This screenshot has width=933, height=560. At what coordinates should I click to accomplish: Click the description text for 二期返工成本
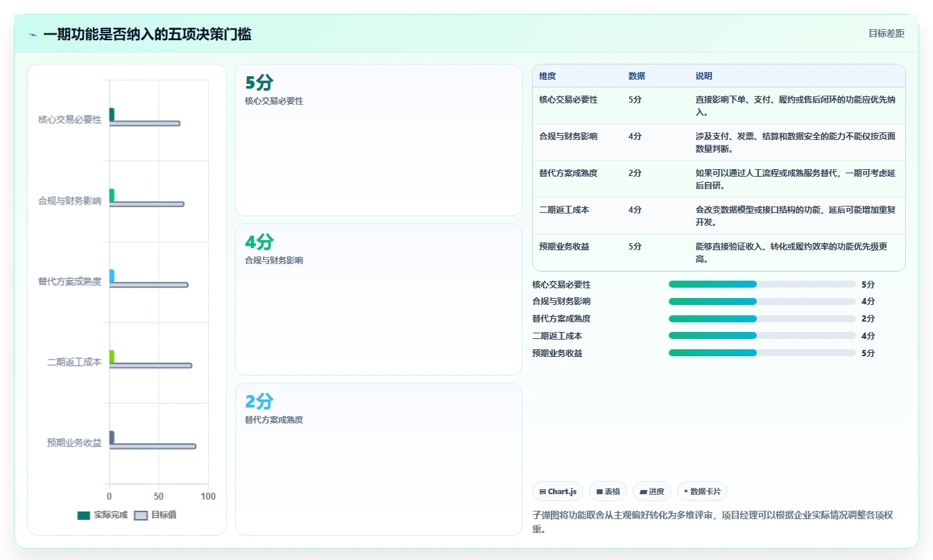pos(796,216)
